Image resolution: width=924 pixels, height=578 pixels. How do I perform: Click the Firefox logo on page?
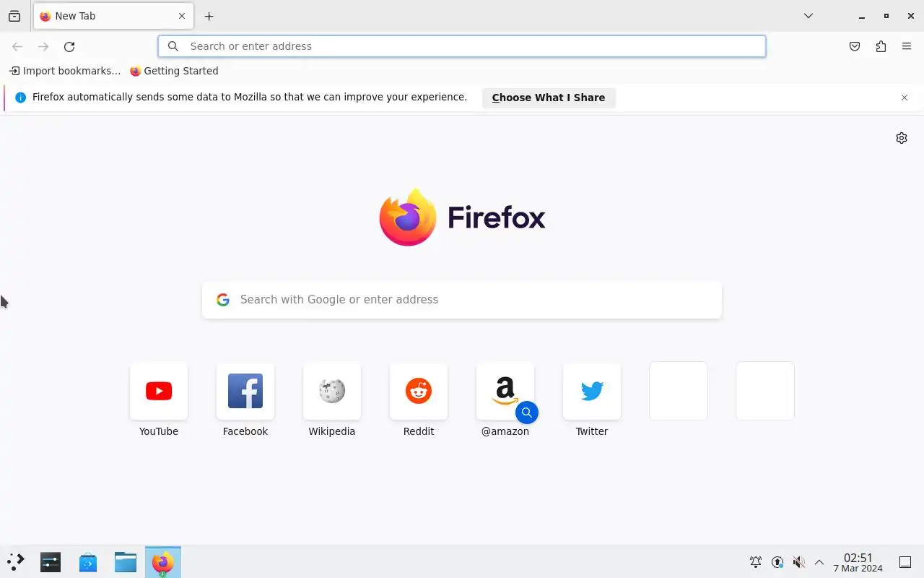tap(462, 217)
